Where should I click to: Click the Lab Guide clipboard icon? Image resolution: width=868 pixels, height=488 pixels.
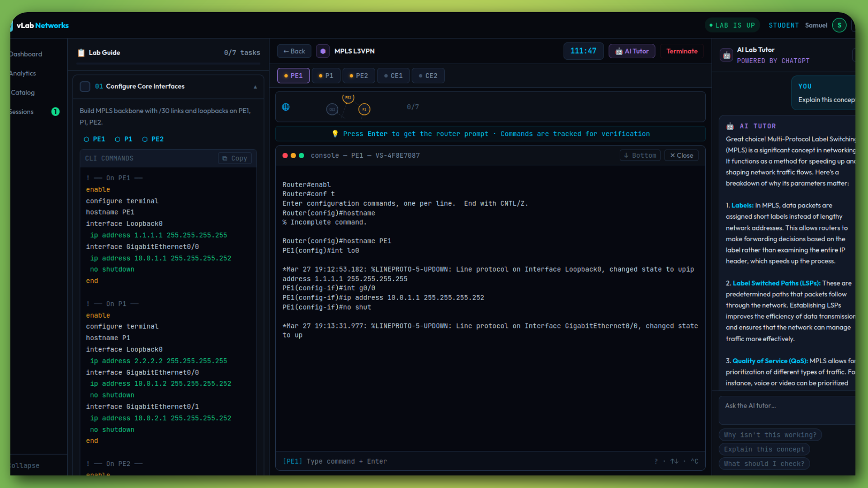pos(81,53)
